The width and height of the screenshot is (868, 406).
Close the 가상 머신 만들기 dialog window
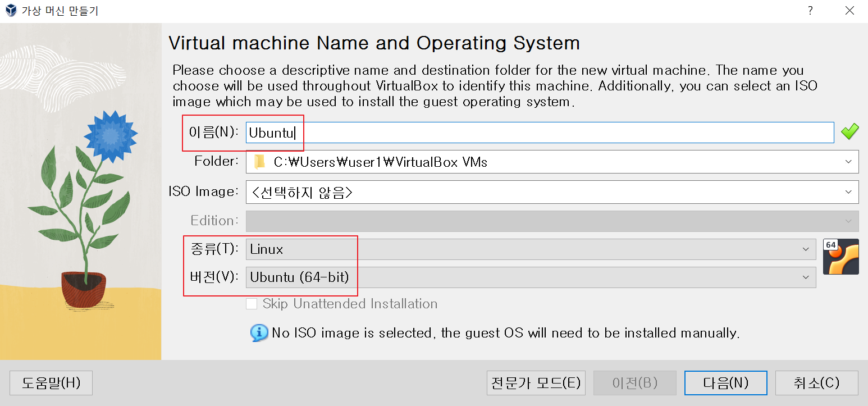click(x=849, y=11)
